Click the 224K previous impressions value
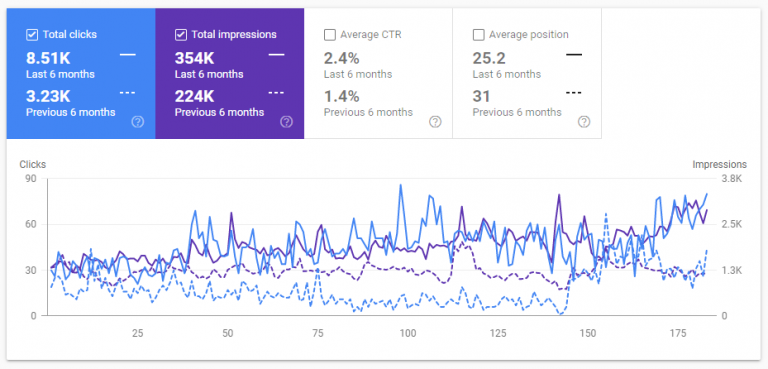This screenshot has width=768, height=369. [x=194, y=96]
